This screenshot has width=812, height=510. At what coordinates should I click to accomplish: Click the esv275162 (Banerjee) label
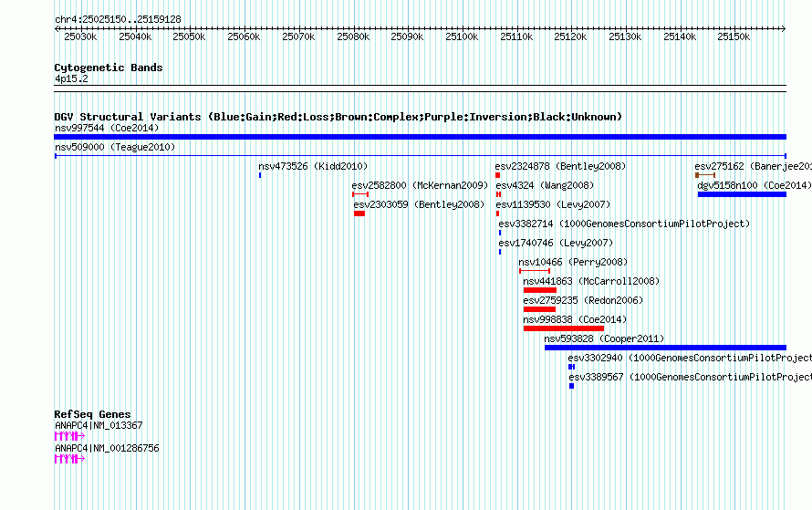[753, 166]
